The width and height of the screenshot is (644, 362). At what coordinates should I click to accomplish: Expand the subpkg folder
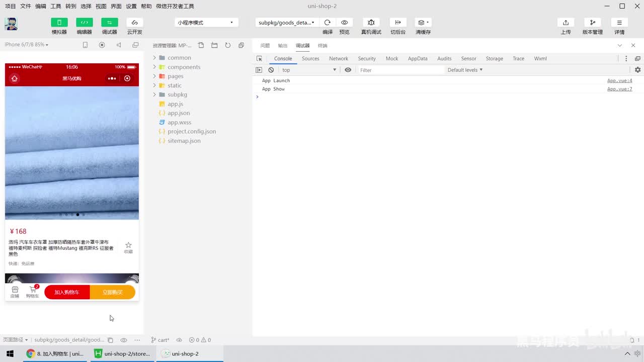click(154, 95)
